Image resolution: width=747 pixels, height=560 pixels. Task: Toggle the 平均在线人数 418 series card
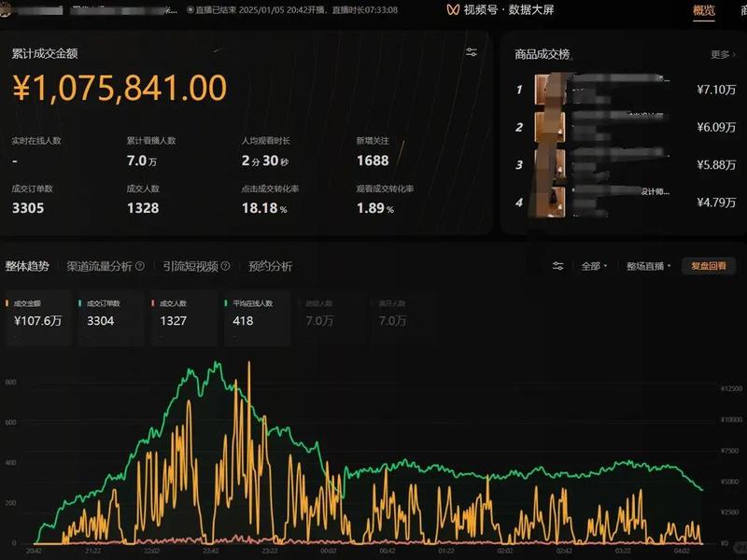point(257,317)
